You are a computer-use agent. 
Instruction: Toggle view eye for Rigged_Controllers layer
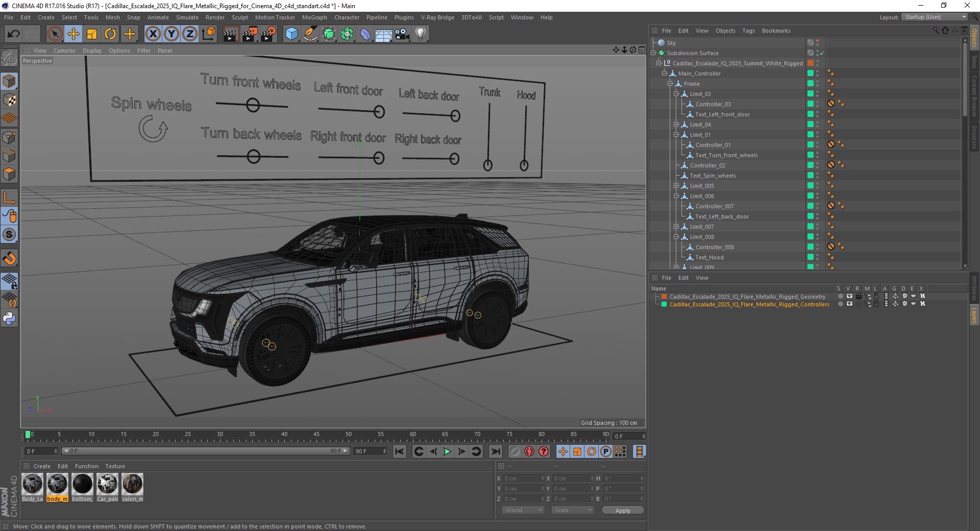(x=849, y=304)
